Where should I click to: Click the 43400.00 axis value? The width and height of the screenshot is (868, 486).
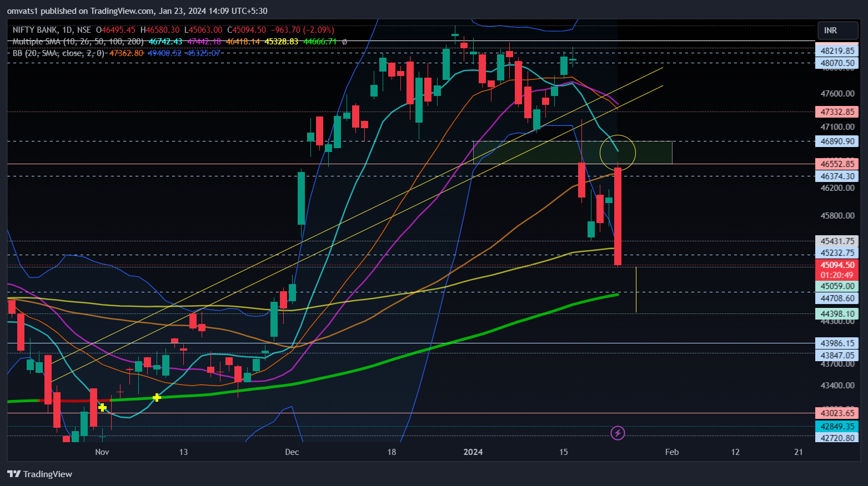pos(837,385)
